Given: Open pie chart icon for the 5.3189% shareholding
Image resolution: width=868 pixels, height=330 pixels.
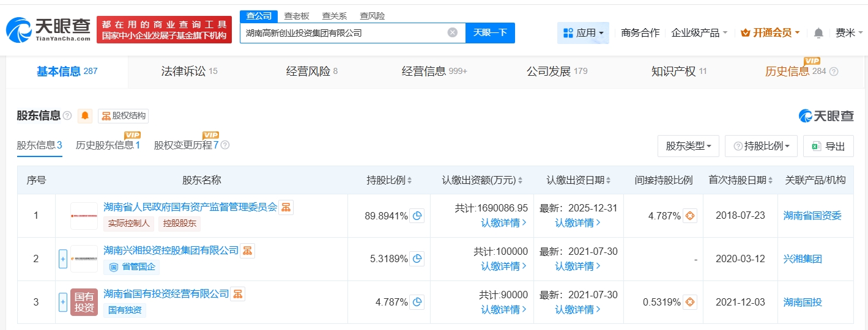Looking at the screenshot, I should [417, 259].
